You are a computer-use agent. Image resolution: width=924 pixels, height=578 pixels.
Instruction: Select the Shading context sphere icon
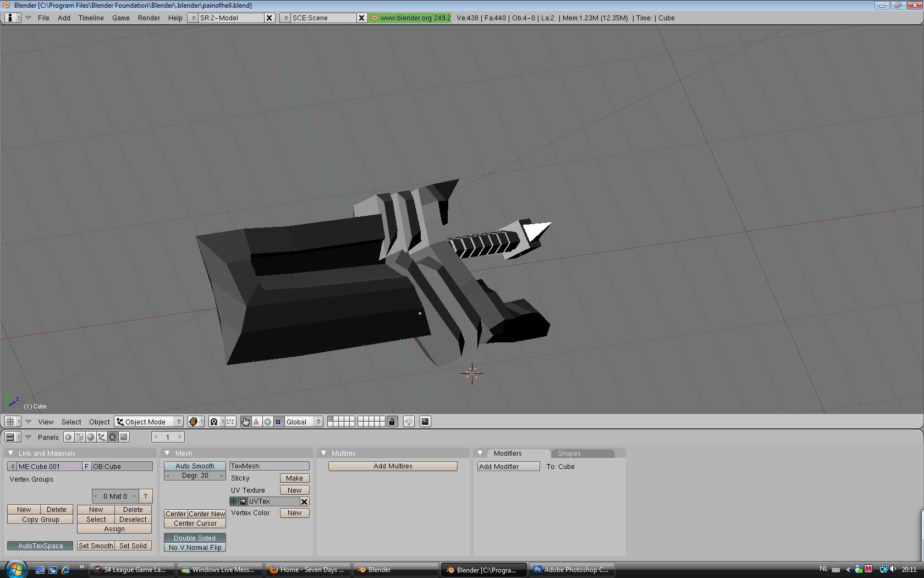coord(91,437)
